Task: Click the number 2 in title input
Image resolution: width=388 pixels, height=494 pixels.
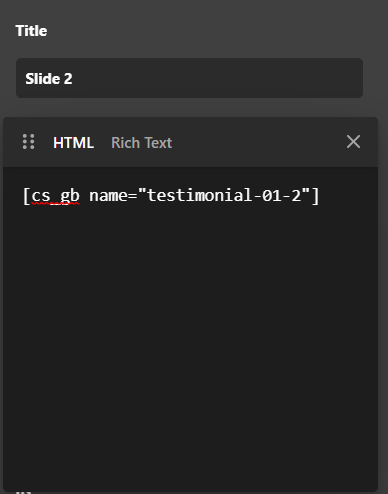Action: (68, 79)
